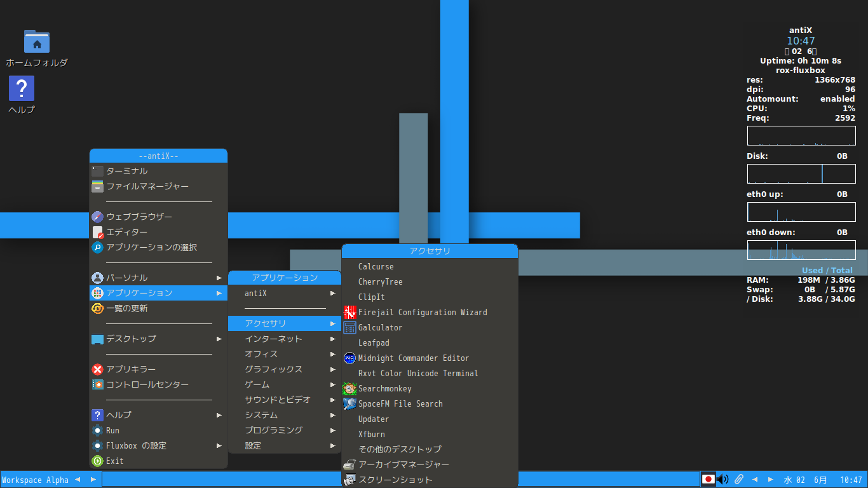Image resolution: width=868 pixels, height=488 pixels.
Task: Click the Workspace Alpha label
Action: click(x=35, y=480)
